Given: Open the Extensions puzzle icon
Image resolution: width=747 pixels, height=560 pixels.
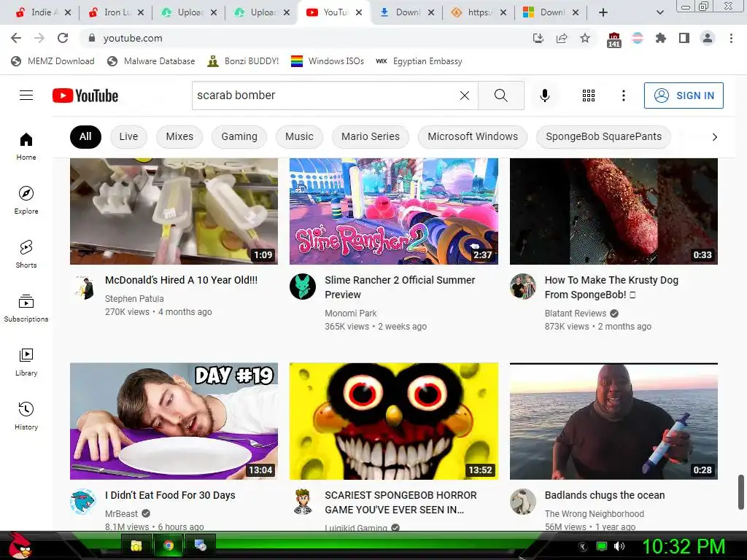Looking at the screenshot, I should pyautogui.click(x=661, y=38).
